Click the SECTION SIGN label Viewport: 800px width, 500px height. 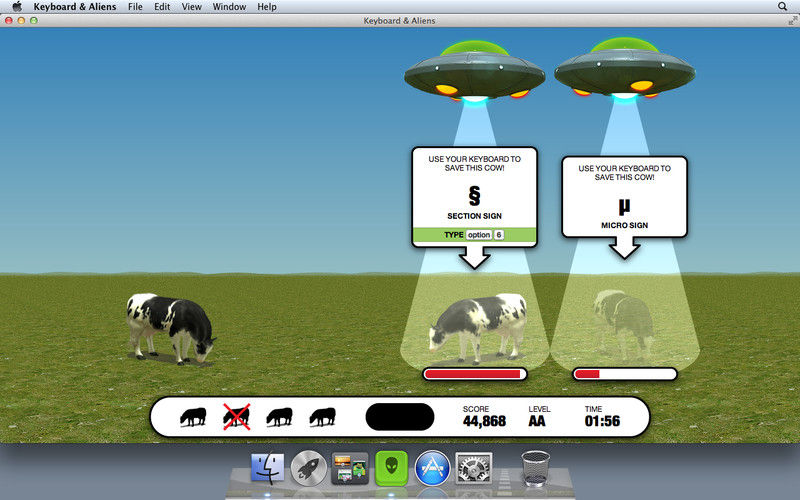pos(474,216)
